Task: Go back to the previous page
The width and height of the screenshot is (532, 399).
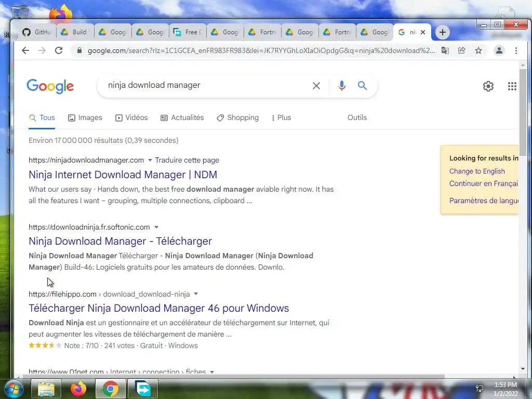Action: (x=25, y=50)
